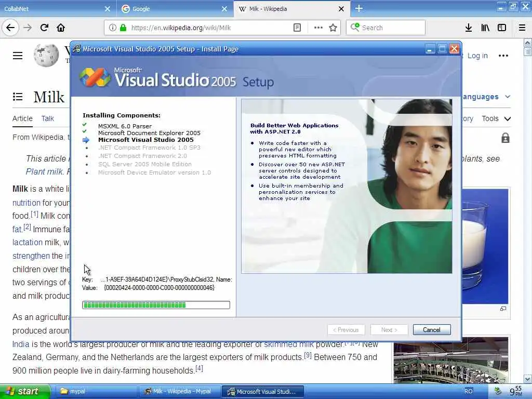Minimize the Visual Studio Setup window

click(430, 49)
